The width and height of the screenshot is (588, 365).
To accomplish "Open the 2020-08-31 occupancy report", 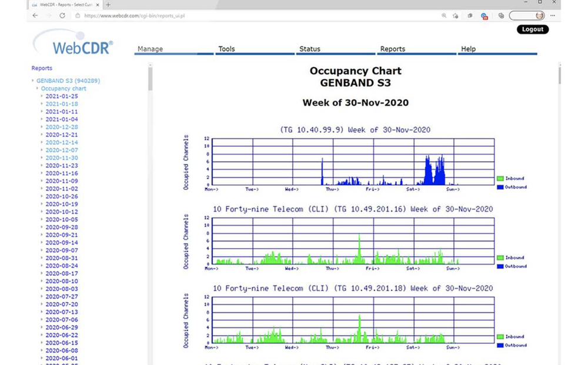I will pos(62,258).
